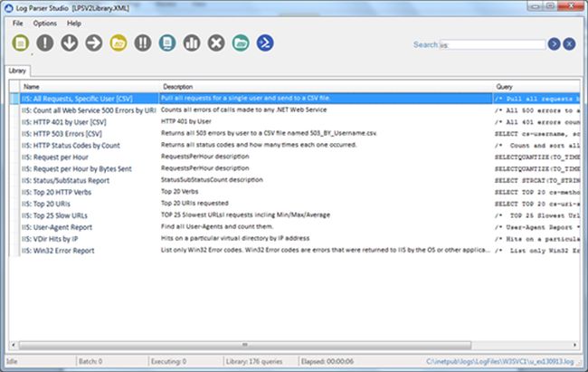
Task: Select IIS: User-Agent Report query
Action: point(57,227)
